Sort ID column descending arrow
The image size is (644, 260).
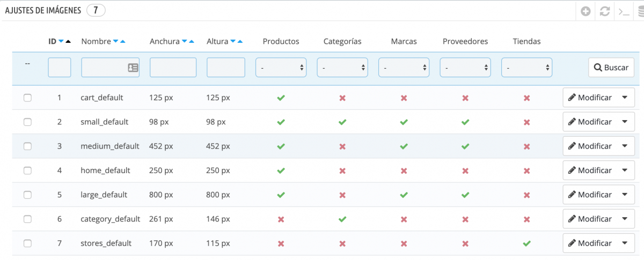61,41
